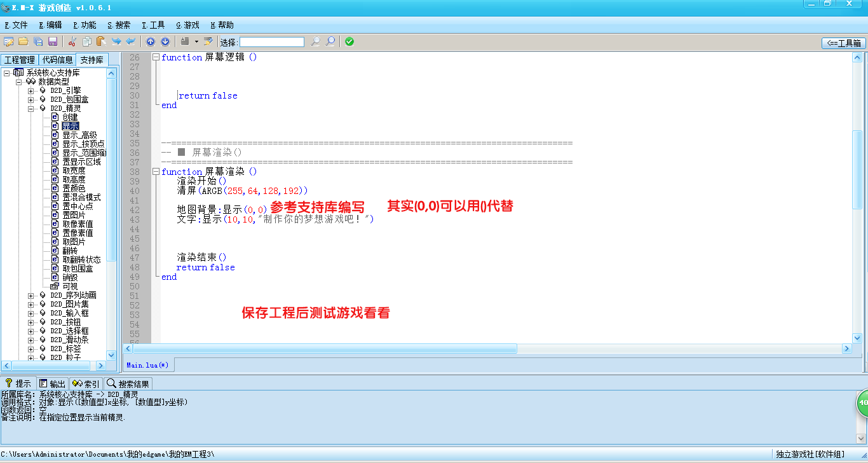Click the copy icon in toolbar
Viewport: 868px width, 463px height.
pos(86,42)
